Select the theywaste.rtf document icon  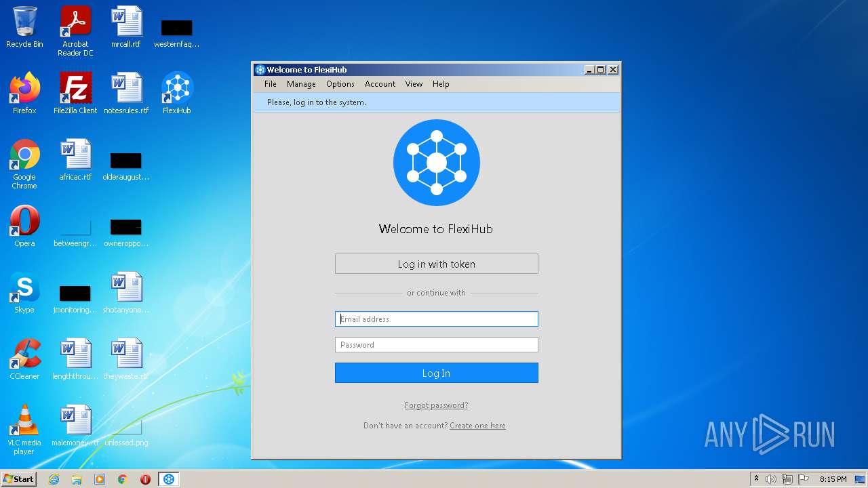point(126,359)
